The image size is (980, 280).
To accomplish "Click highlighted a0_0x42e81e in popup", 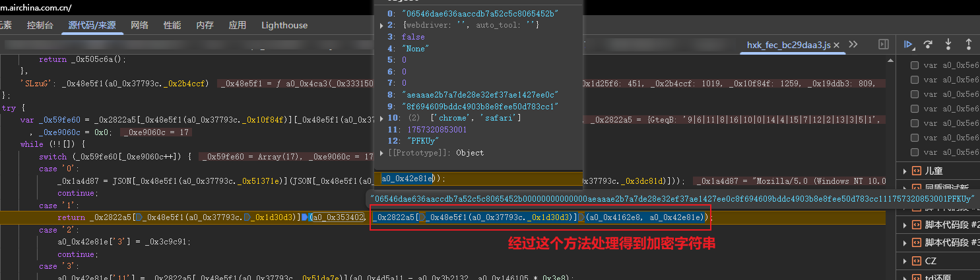I will pos(407,178).
